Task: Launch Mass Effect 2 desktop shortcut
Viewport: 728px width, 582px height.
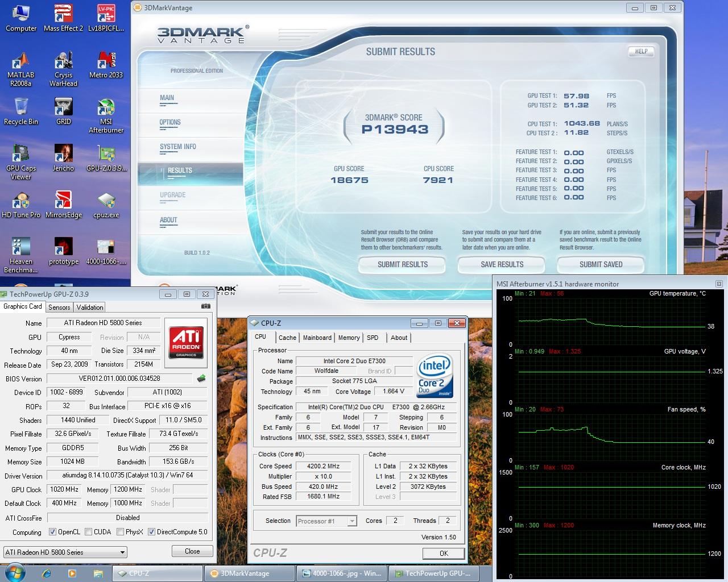Action: (x=63, y=19)
